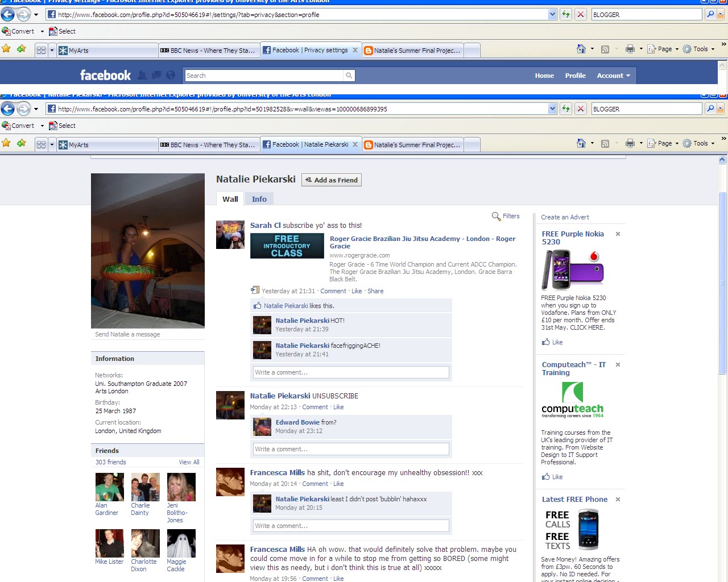Expand address bar dropdown in Privacy settings window
This screenshot has width=728, height=582.
click(x=552, y=14)
